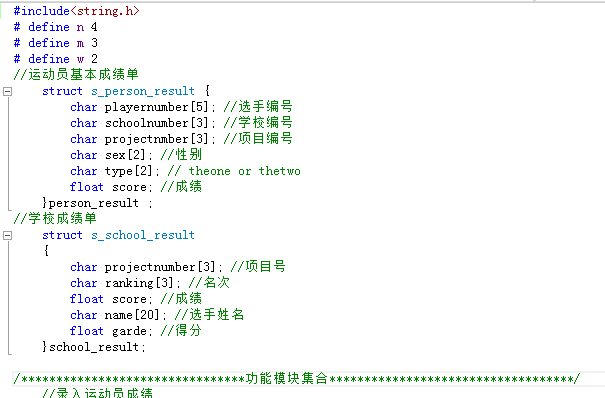The image size is (605, 398).
Task: Click the comment //运动员基本成绩单
Action: pos(76,74)
